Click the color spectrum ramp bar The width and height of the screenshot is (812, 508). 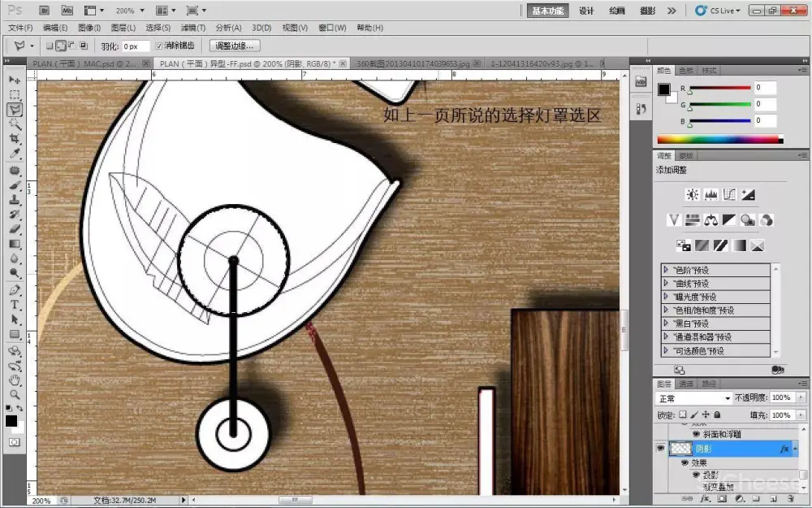tap(719, 140)
